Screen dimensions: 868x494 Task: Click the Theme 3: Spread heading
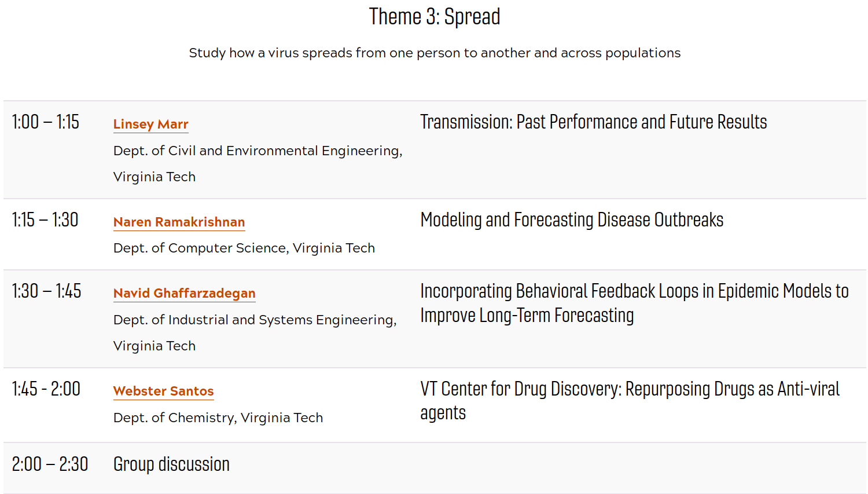(x=435, y=17)
